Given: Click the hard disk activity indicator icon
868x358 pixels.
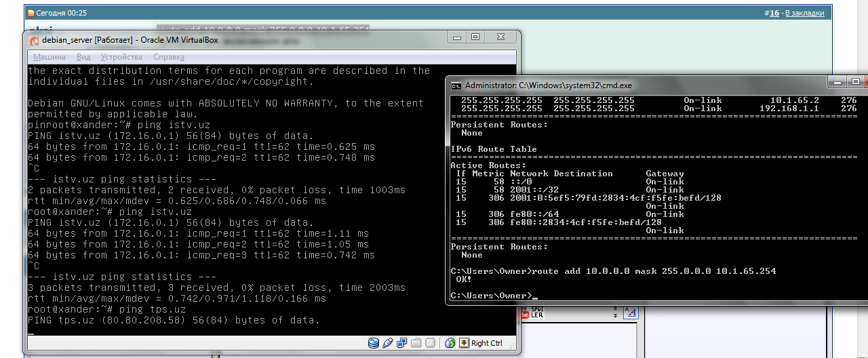Looking at the screenshot, I should click(374, 343).
